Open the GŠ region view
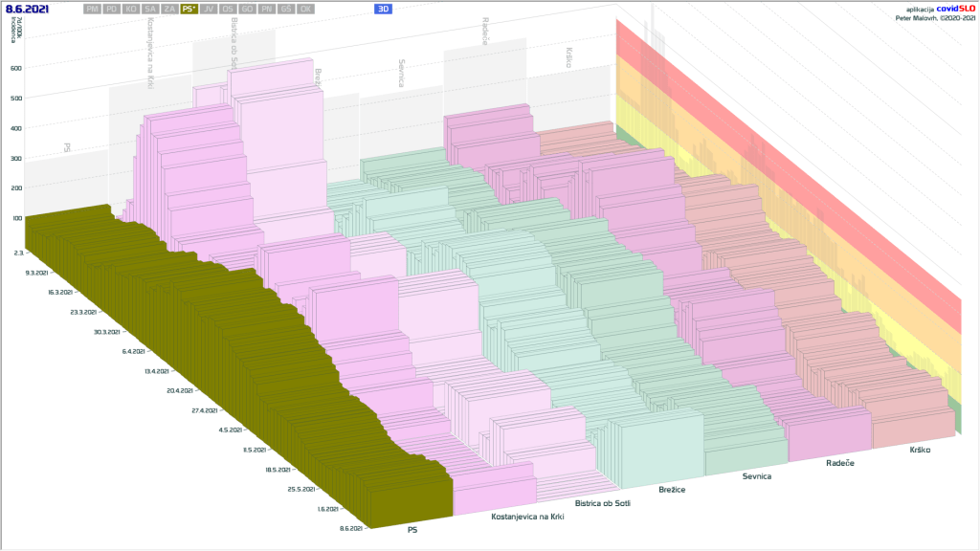Screen dimensions: 980x551 (286, 9)
